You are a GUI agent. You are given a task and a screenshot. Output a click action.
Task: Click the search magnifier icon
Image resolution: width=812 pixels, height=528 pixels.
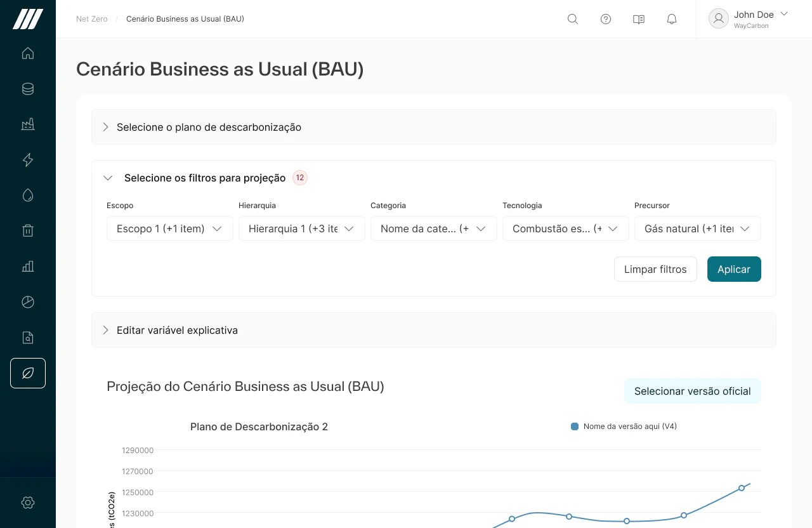573,19
